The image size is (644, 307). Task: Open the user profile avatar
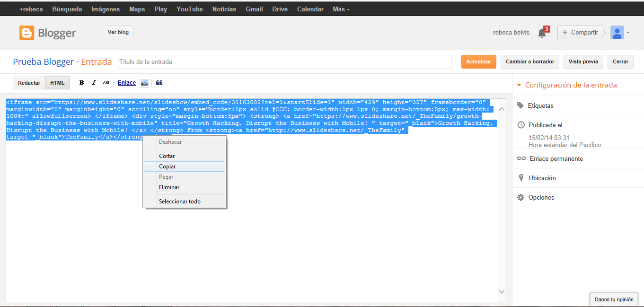tap(617, 32)
